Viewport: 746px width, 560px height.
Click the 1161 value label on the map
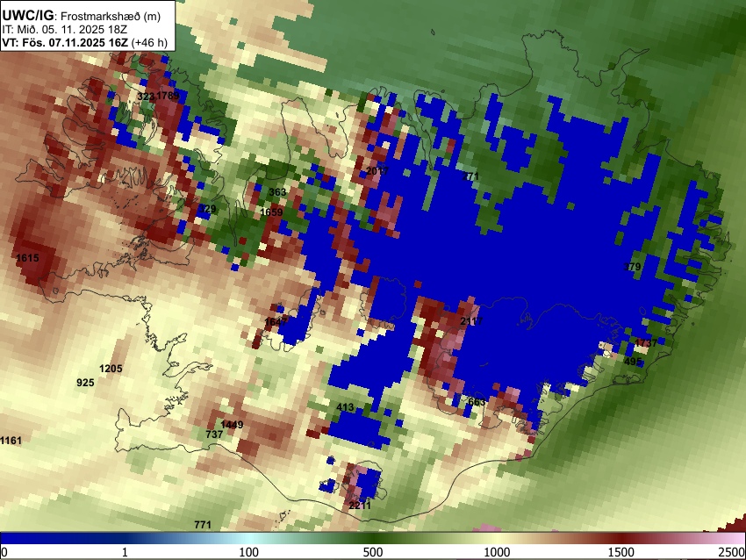[11, 441]
